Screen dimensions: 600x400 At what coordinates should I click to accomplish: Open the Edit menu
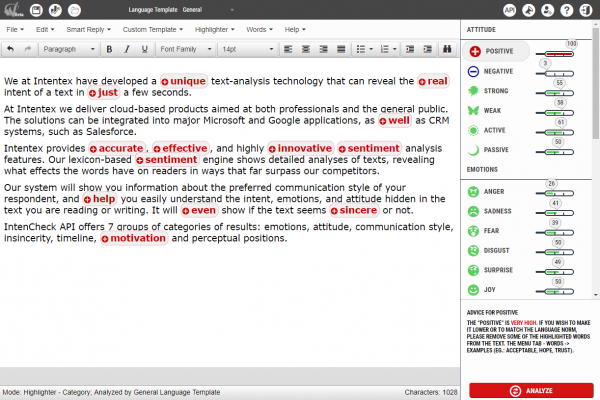(45, 29)
